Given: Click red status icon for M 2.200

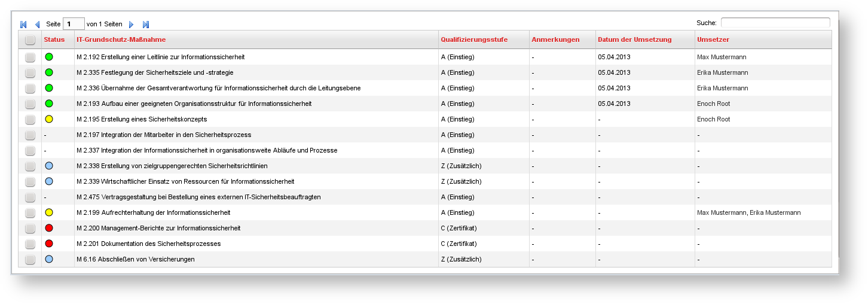Looking at the screenshot, I should click(x=49, y=228).
